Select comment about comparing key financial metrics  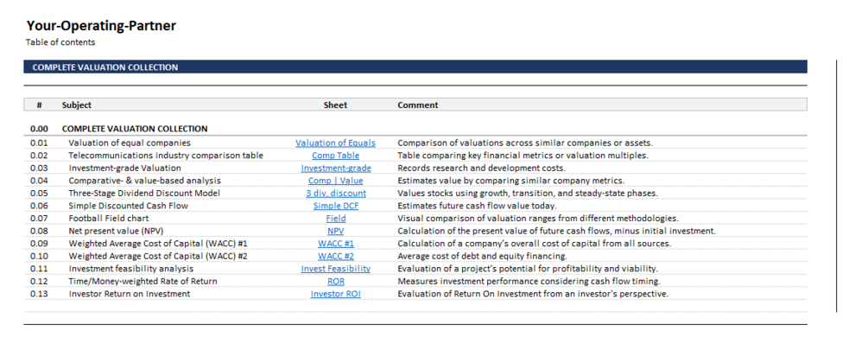point(523,156)
